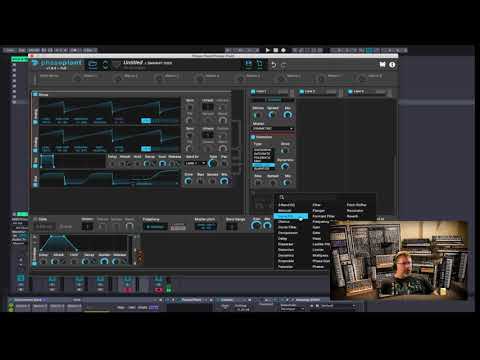
Task: Open the Phase Plant preset browser icon
Action: (93, 65)
